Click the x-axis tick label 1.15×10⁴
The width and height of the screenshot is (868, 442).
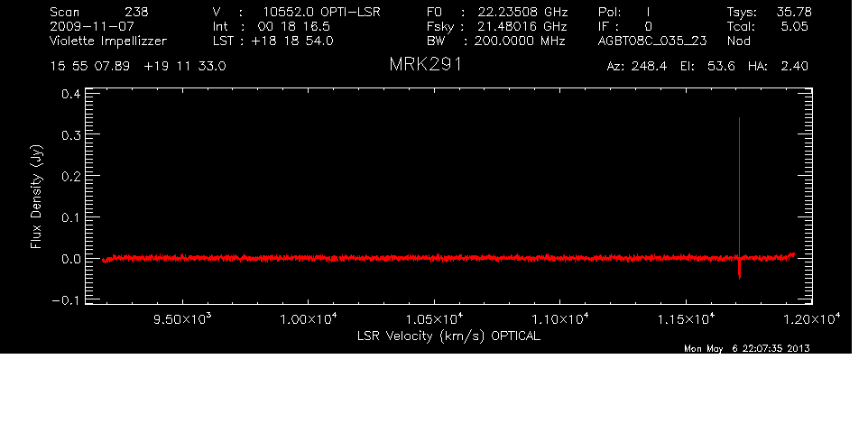[686, 319]
